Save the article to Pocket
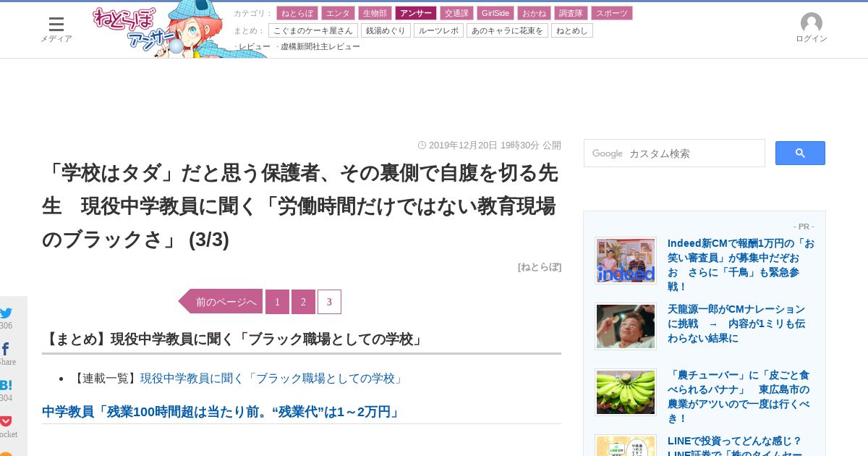Viewport: 868px width, 456px height. tap(6, 421)
